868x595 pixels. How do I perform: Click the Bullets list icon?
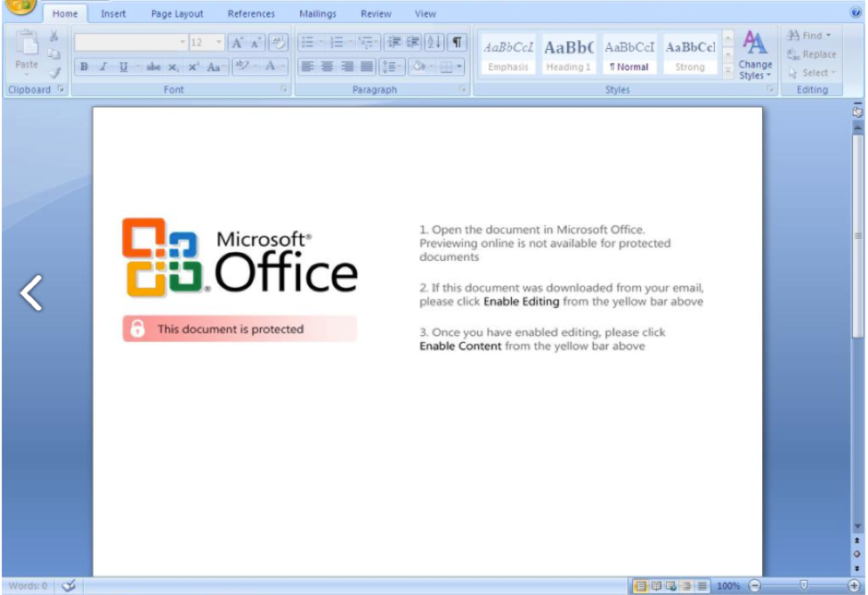coord(308,43)
